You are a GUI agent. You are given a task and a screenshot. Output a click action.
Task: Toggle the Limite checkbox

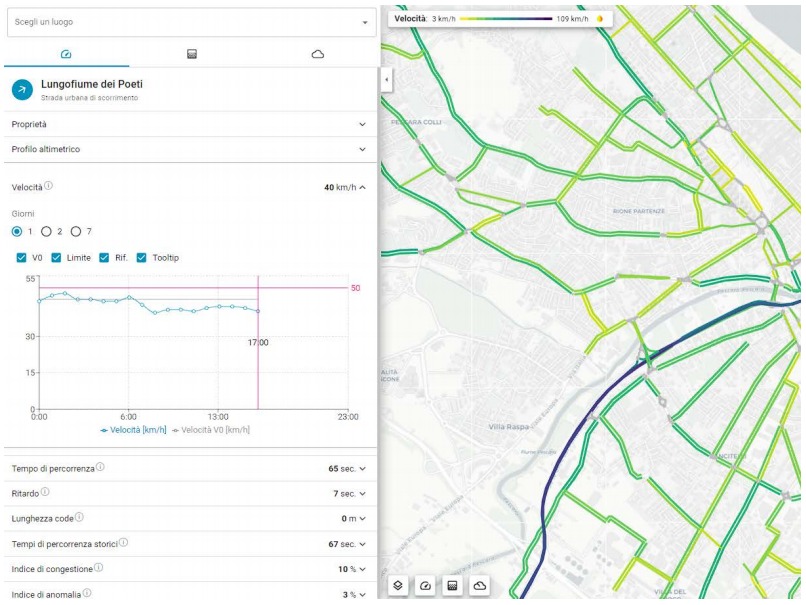pyautogui.click(x=56, y=258)
